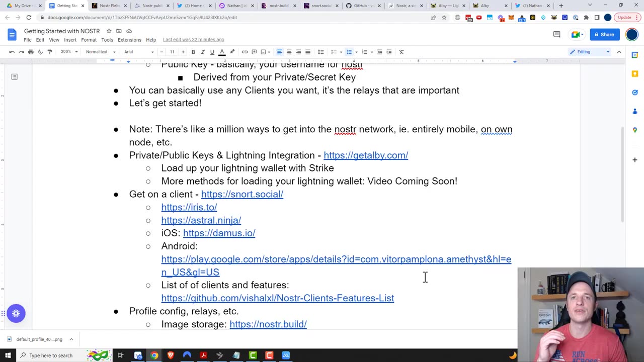
Task: Set left text alignment
Action: (x=279, y=52)
